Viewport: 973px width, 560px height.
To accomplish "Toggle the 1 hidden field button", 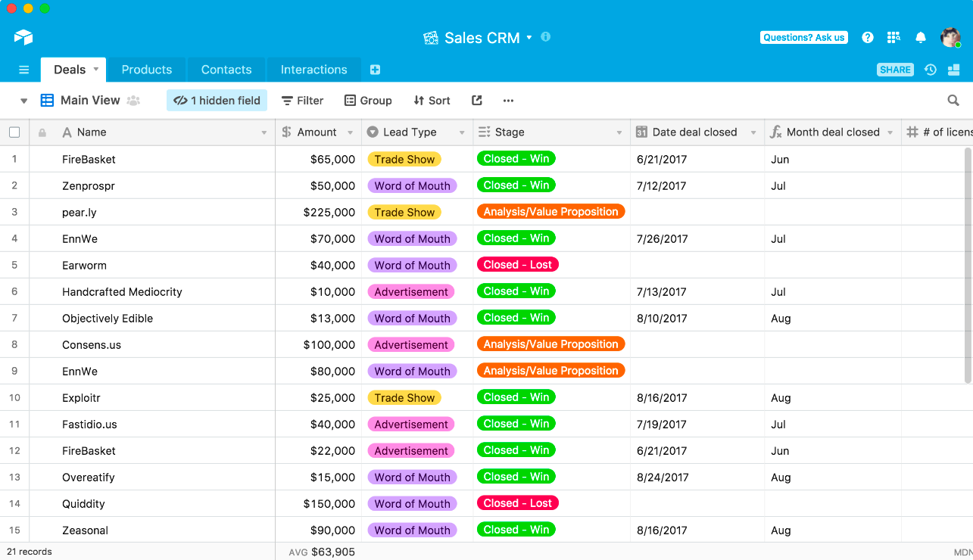I will 217,101.
